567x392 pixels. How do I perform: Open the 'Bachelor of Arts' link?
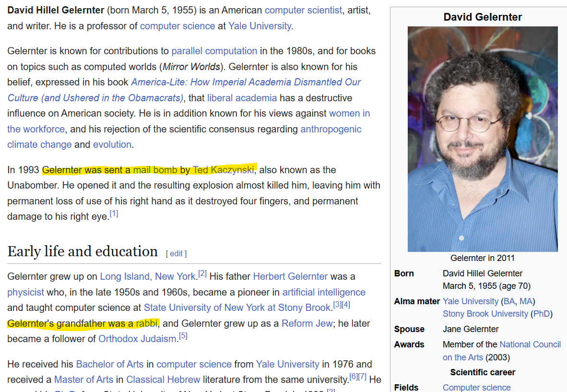point(109,364)
